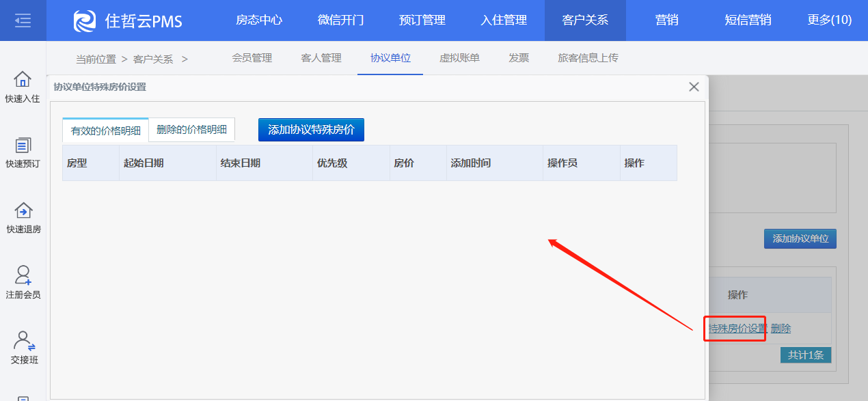Close the 协议单位特殊房价设置 dialog
Image resolution: width=868 pixels, height=401 pixels.
click(694, 87)
